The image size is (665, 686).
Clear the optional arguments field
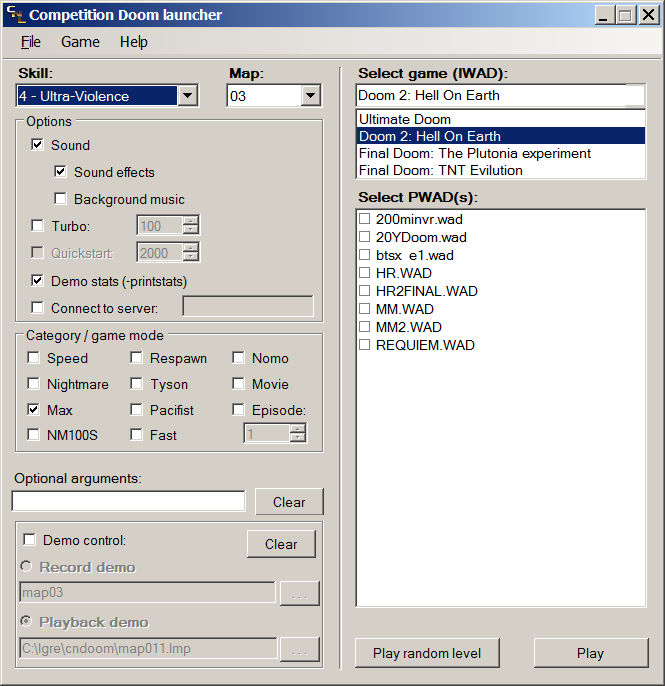click(289, 502)
